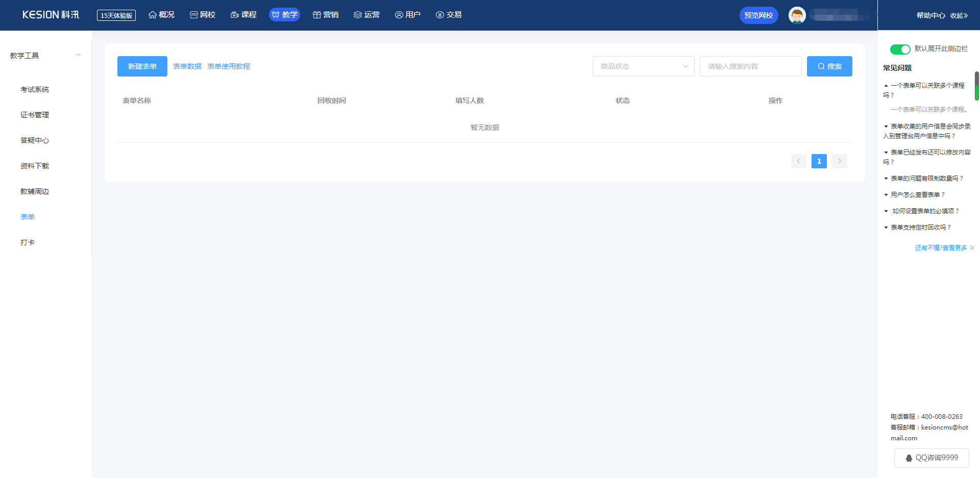Collapse the help sidebar with 收起
The image size is (980, 478).
[x=959, y=15]
